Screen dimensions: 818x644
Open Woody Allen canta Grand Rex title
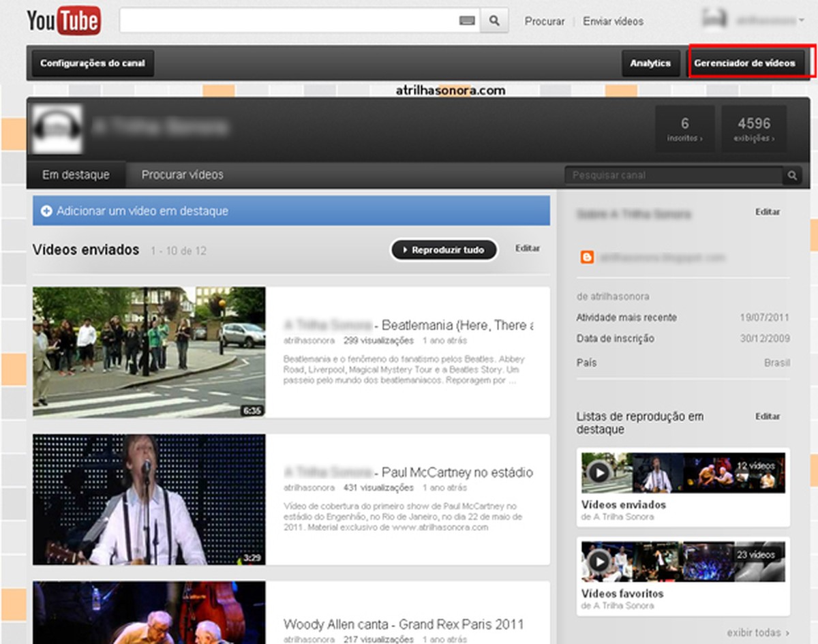pos(404,624)
